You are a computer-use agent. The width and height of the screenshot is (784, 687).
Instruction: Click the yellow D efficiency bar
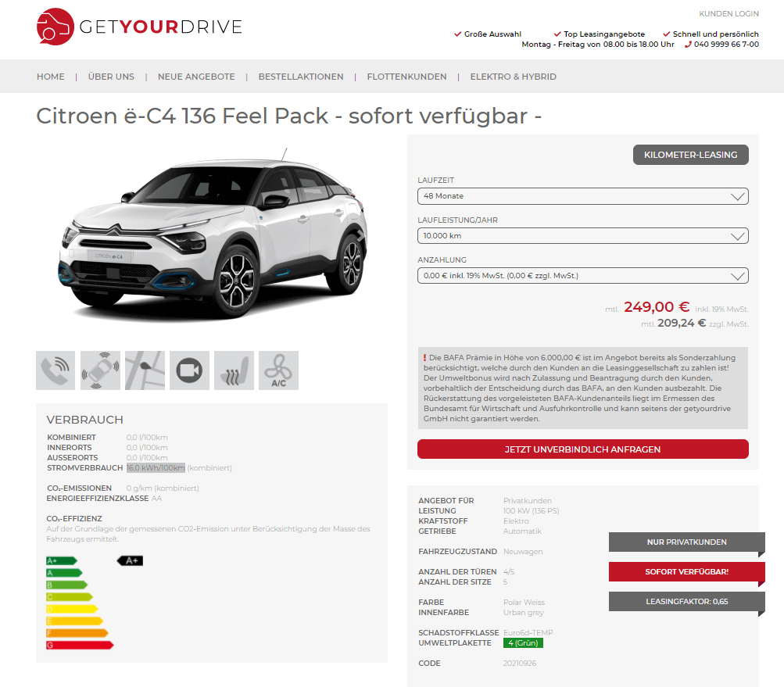pyautogui.click(x=72, y=609)
